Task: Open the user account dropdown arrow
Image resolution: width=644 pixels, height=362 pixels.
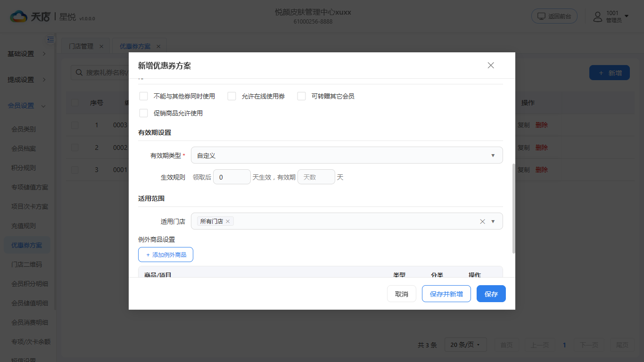Action: [627, 16]
